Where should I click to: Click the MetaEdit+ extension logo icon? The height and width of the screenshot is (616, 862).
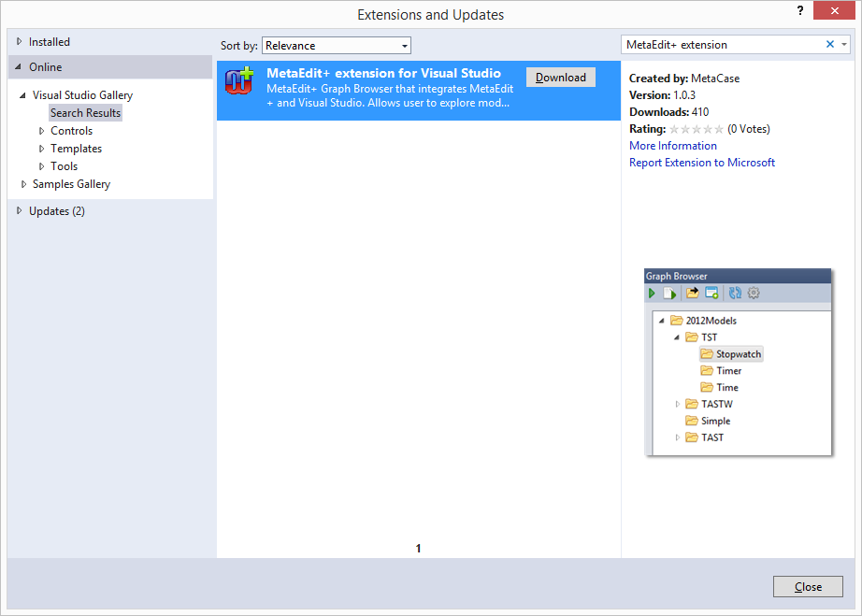click(240, 82)
